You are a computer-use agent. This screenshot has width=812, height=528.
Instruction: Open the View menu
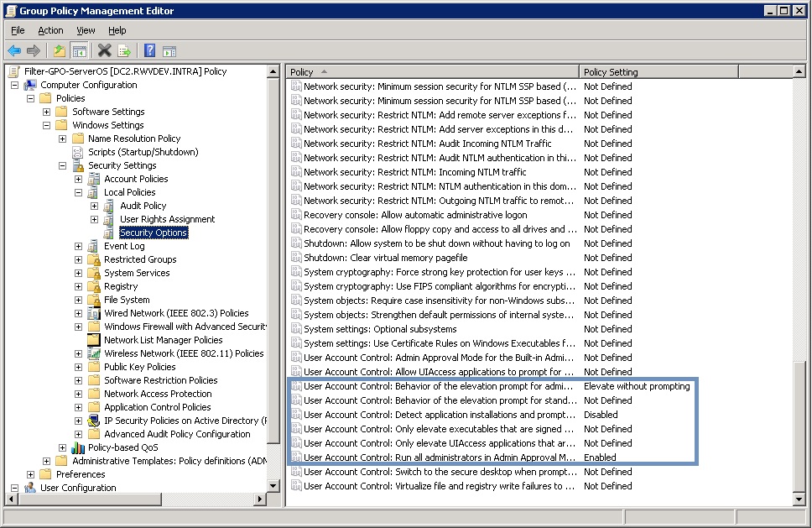(x=85, y=30)
